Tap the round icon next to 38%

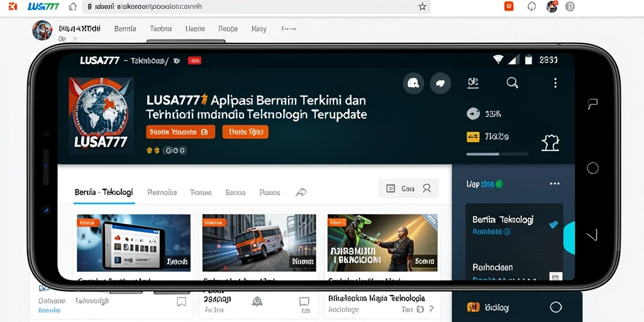(x=473, y=114)
